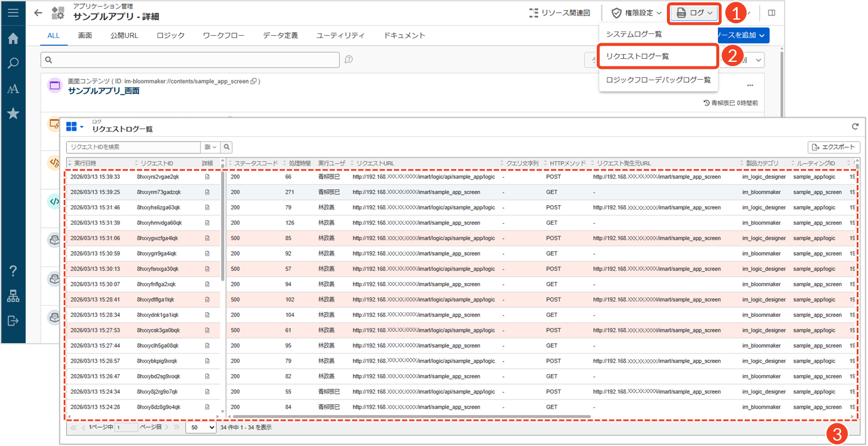Click the back arrow beside the app title

click(x=38, y=12)
